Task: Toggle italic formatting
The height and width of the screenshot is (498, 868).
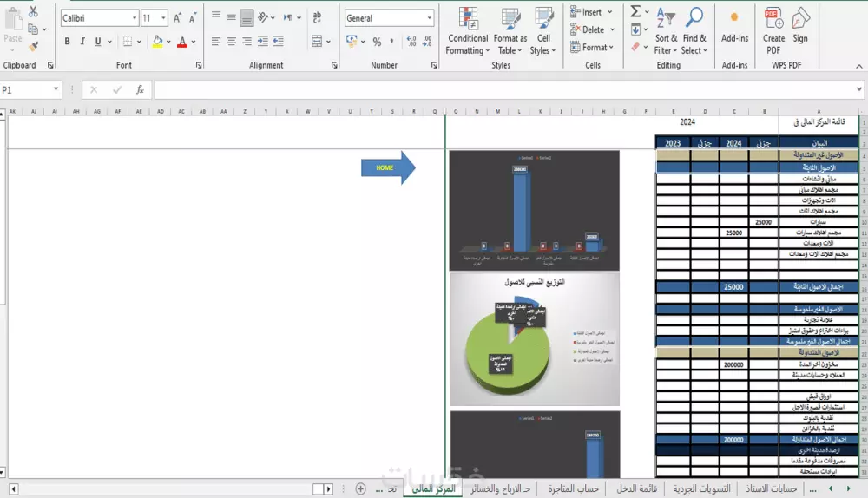Action: coord(82,41)
